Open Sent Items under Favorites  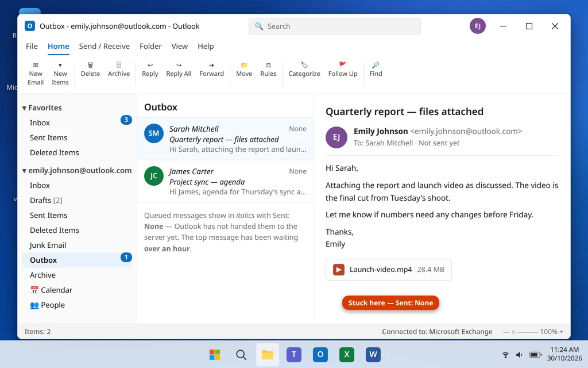click(x=78, y=138)
